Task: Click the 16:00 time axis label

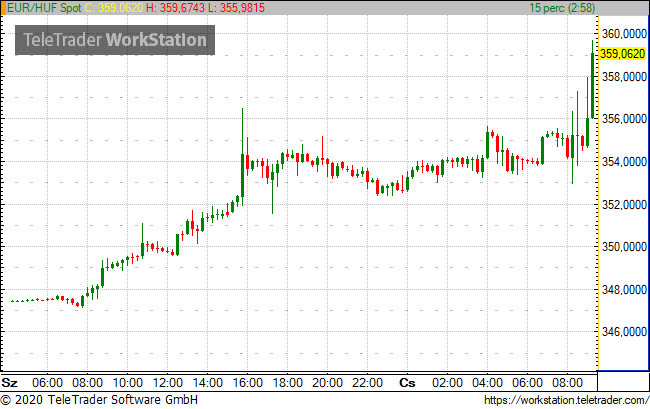Action: (247, 382)
